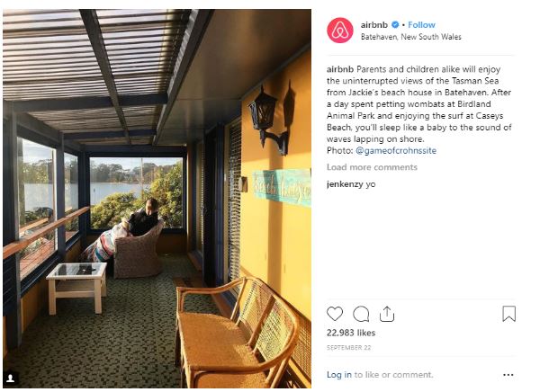Screen dimensions: 540x392
Task: Click the beach house porch photo
Action: coord(157,199)
